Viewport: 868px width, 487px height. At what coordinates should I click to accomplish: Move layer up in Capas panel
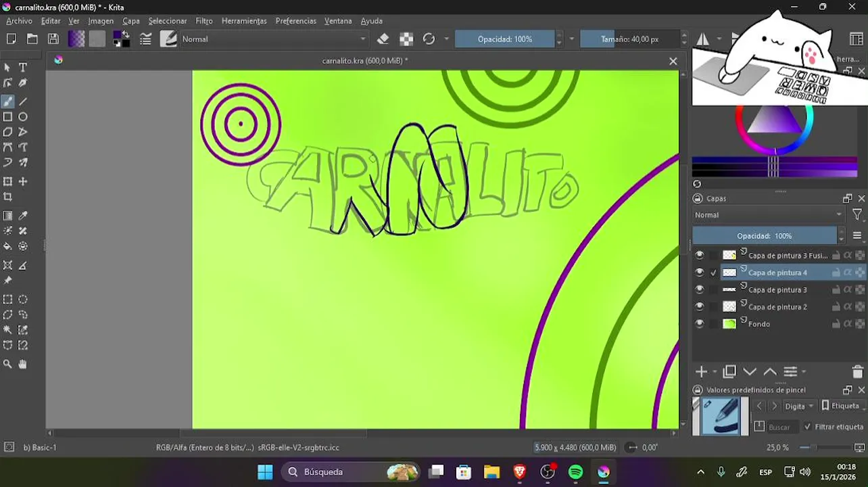770,371
